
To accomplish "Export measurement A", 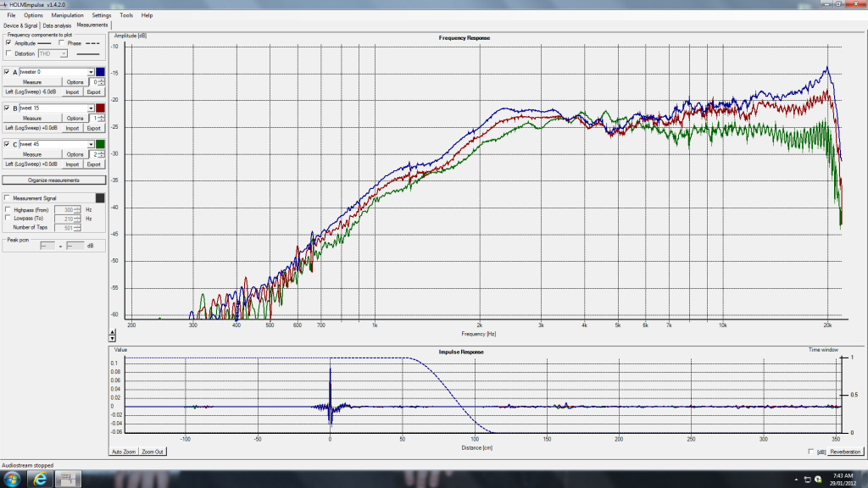I will 93,91.
